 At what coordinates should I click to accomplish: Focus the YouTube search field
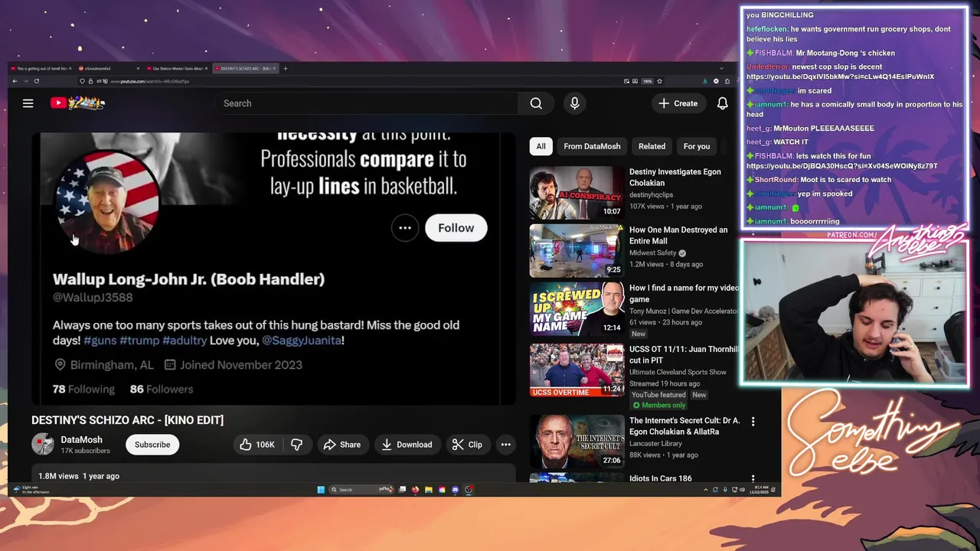tap(367, 103)
